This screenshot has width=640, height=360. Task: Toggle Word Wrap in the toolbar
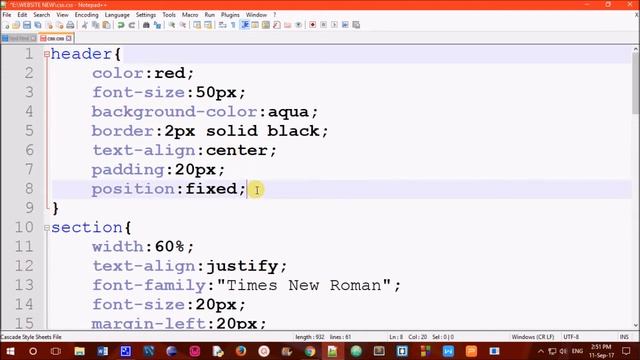222,25
